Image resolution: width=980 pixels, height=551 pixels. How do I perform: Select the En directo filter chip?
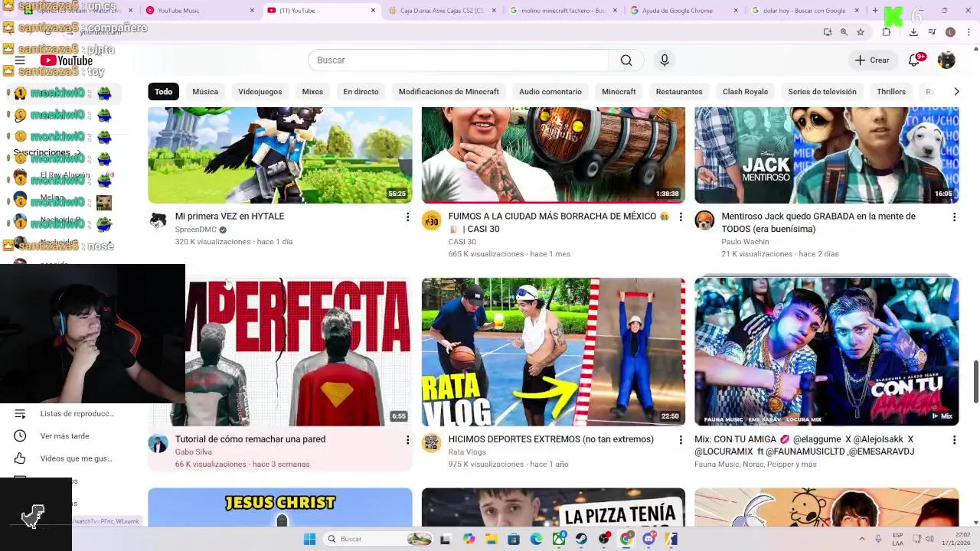pos(361,92)
